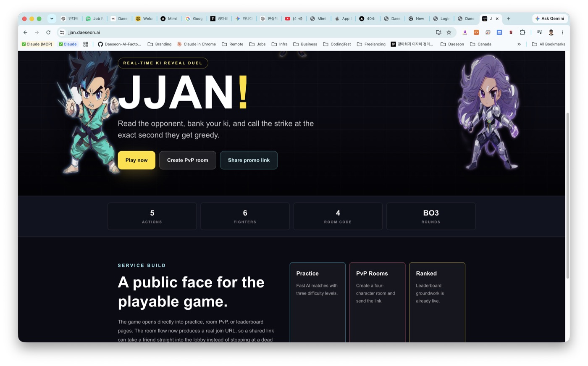This screenshot has width=588, height=366.
Task: Open the Canada bookmark folder
Action: point(480,44)
